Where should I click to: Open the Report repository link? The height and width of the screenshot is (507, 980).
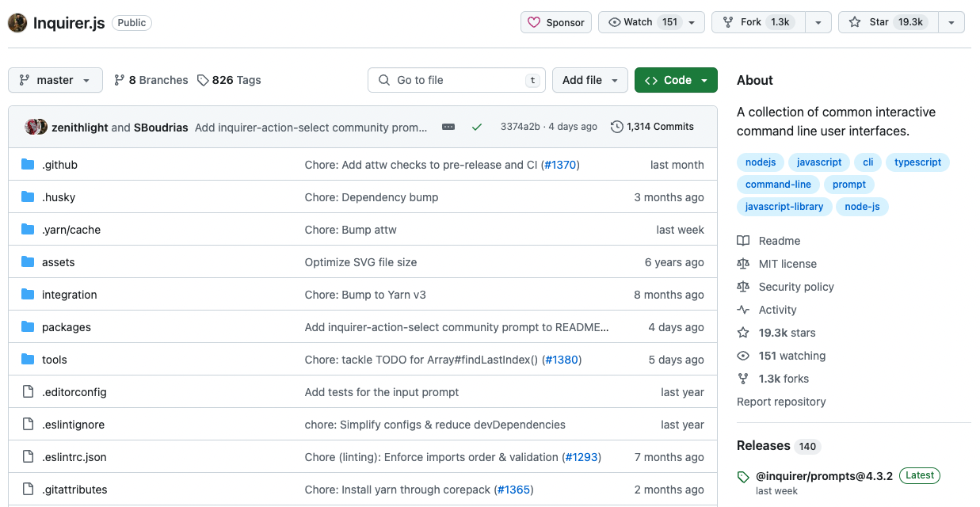[x=781, y=402]
